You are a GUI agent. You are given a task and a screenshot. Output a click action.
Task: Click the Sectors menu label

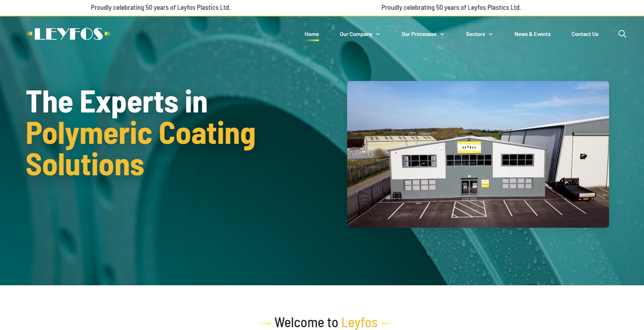coord(475,34)
